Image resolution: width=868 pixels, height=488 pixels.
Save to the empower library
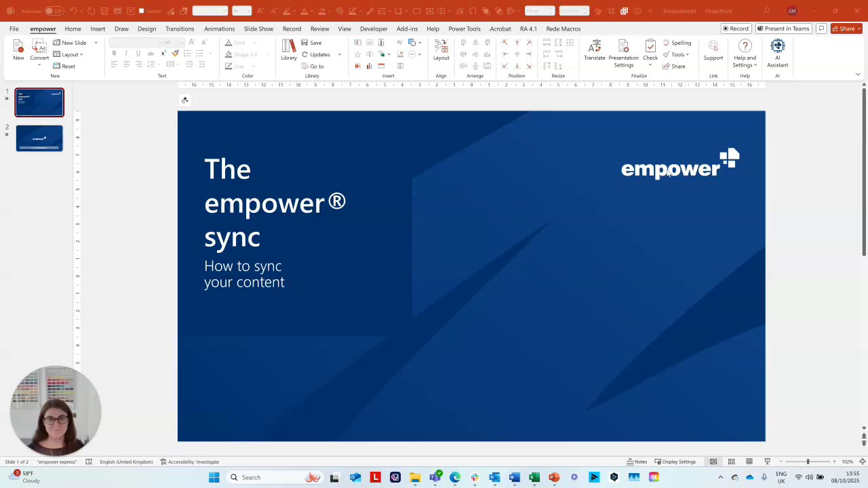312,43
